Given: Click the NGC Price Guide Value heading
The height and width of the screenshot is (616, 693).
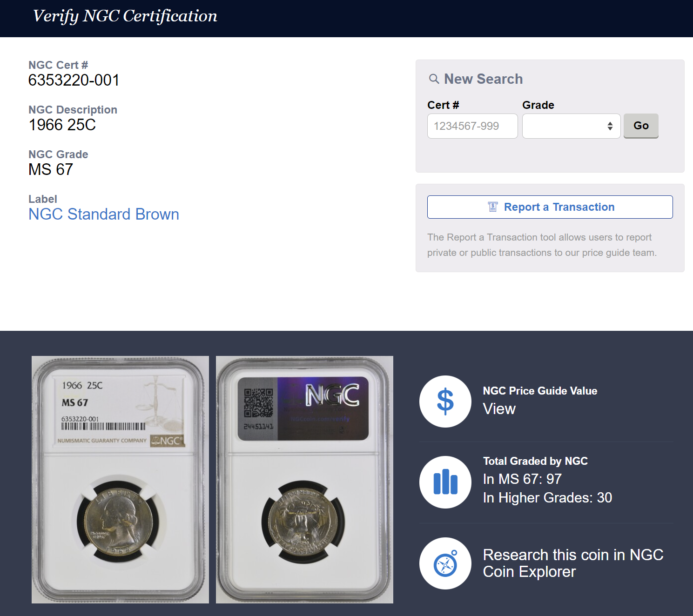Looking at the screenshot, I should [x=540, y=391].
